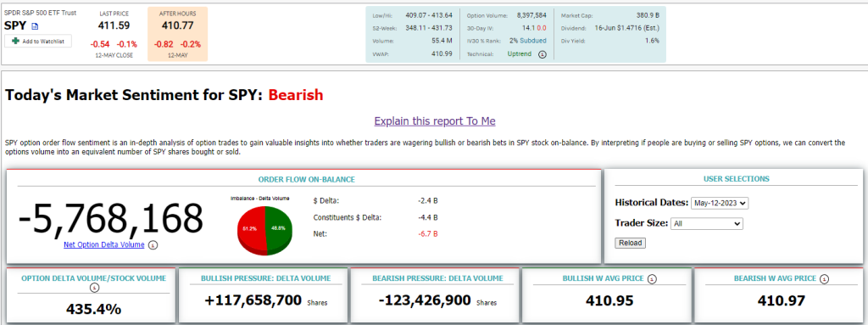Click the Bearish Pressure: Delta Volume card
Image resolution: width=868 pixels, height=325 pixels.
pos(435,295)
